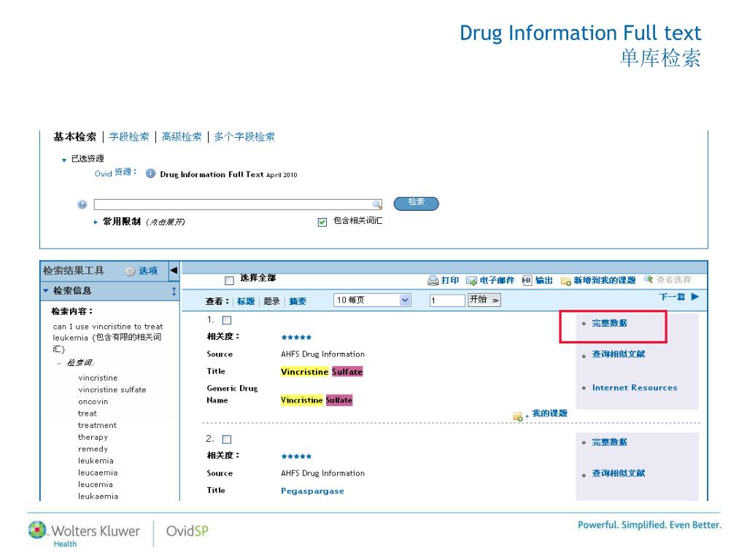
Task: Click the search term 'oncovin'
Action: click(x=93, y=402)
